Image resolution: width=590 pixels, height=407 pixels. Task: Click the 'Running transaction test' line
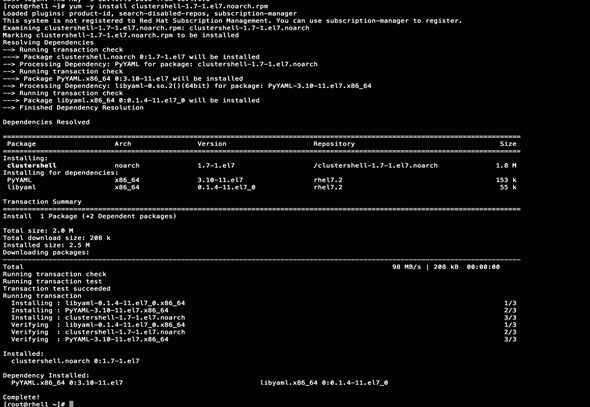52,281
